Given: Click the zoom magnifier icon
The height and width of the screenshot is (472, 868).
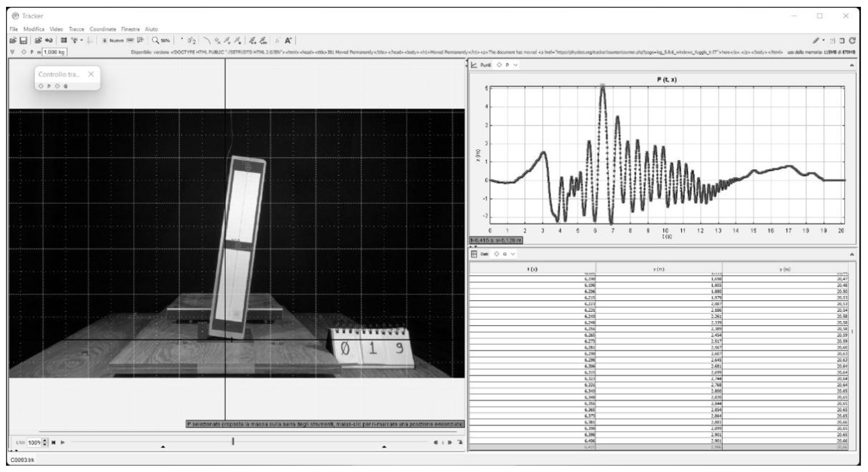Looking at the screenshot, I should [x=155, y=40].
